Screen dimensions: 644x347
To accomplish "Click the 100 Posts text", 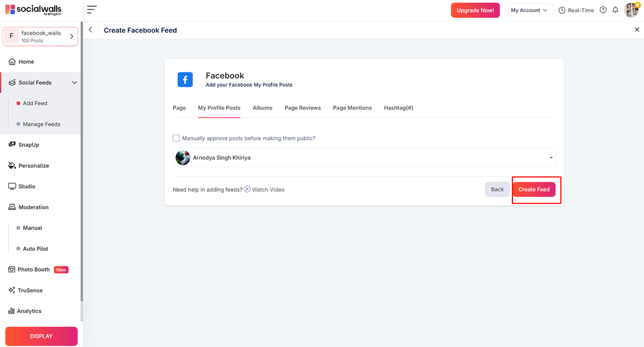I will pos(32,41).
